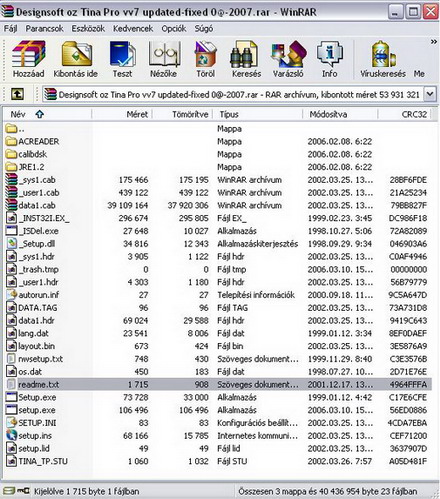
Task: Click CRC32 value 4964FFFA
Action: (x=408, y=384)
